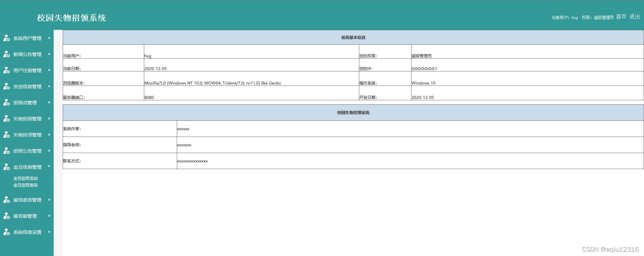Click the 系统基本信息 table header
This screenshot has width=644, height=256.
click(353, 38)
